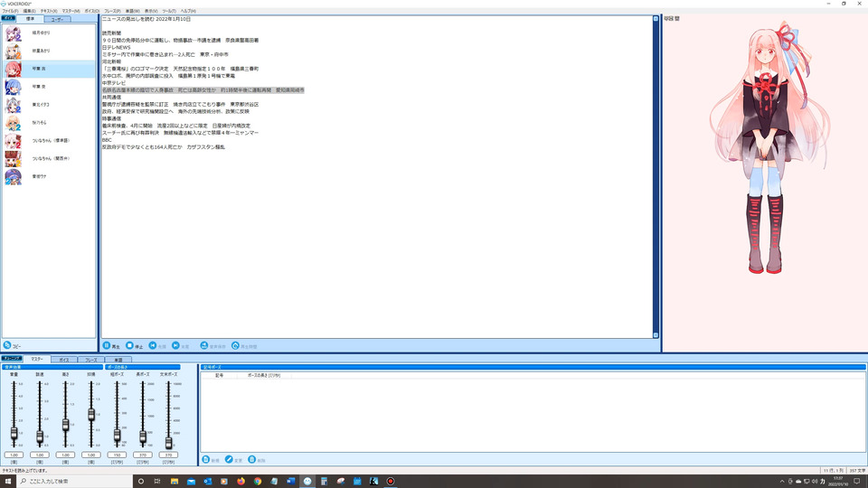
Task: Switch to ユーザー voice list tab
Action: tap(58, 19)
